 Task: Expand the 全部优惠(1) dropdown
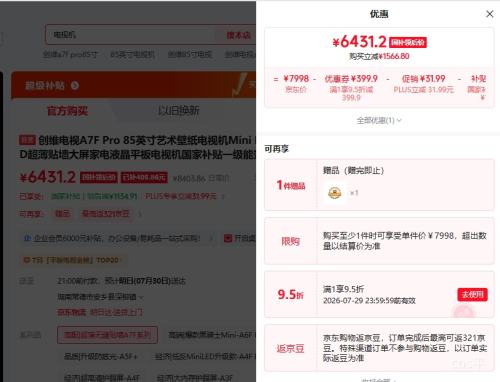379,120
